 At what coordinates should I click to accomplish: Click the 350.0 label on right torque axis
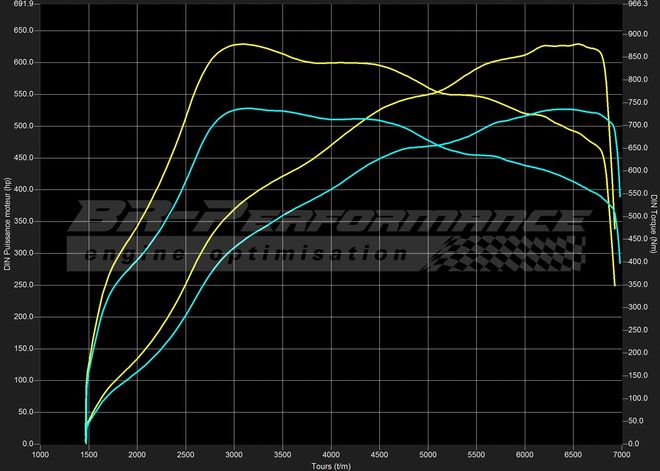[637, 285]
